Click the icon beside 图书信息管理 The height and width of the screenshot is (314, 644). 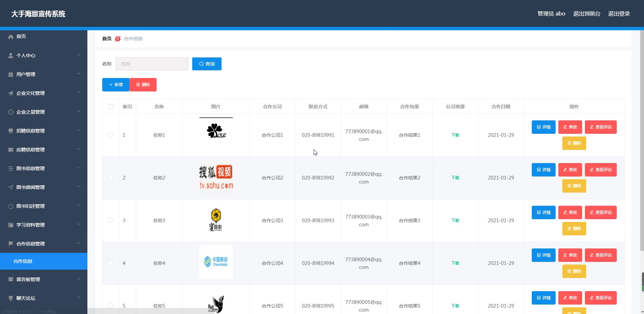(11, 168)
